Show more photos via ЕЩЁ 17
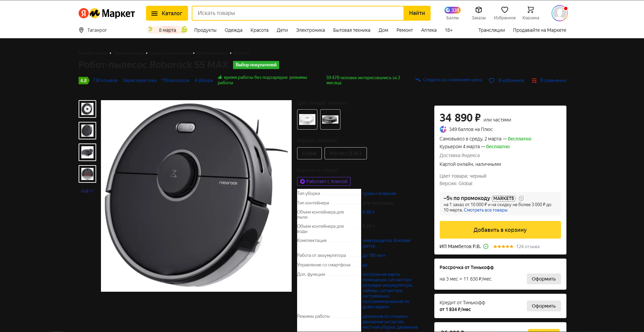644x332 pixels. (87, 191)
